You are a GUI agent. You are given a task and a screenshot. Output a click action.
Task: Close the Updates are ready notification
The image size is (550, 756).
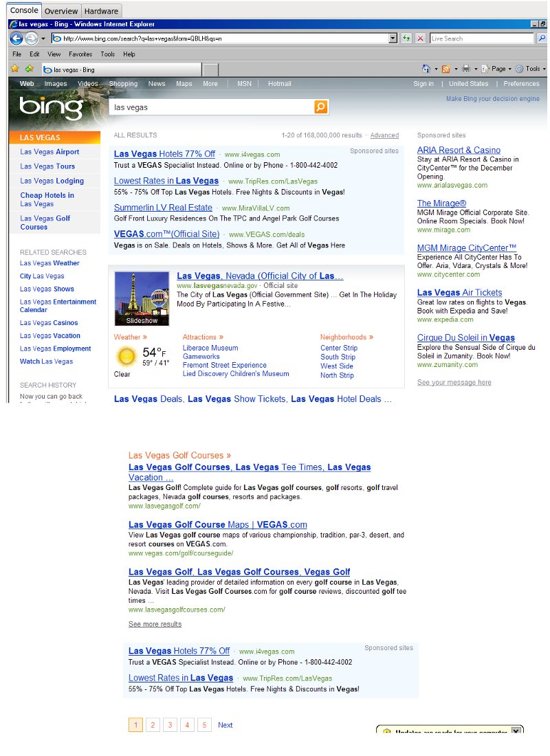click(x=516, y=730)
